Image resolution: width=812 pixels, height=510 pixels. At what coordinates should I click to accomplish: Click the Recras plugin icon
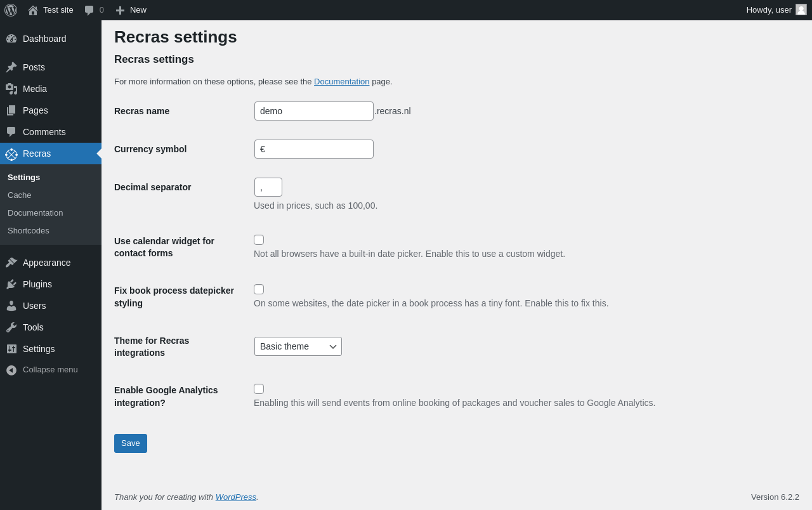click(x=11, y=154)
